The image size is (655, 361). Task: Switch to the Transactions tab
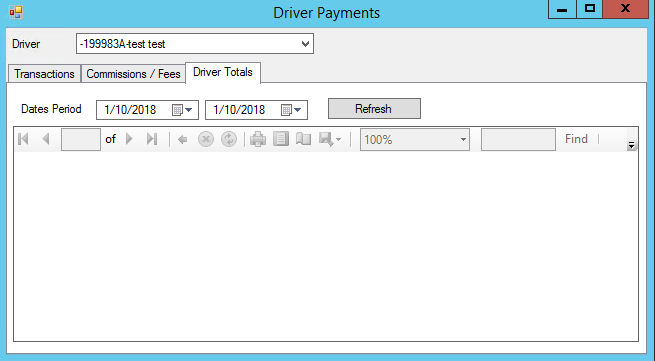[44, 74]
